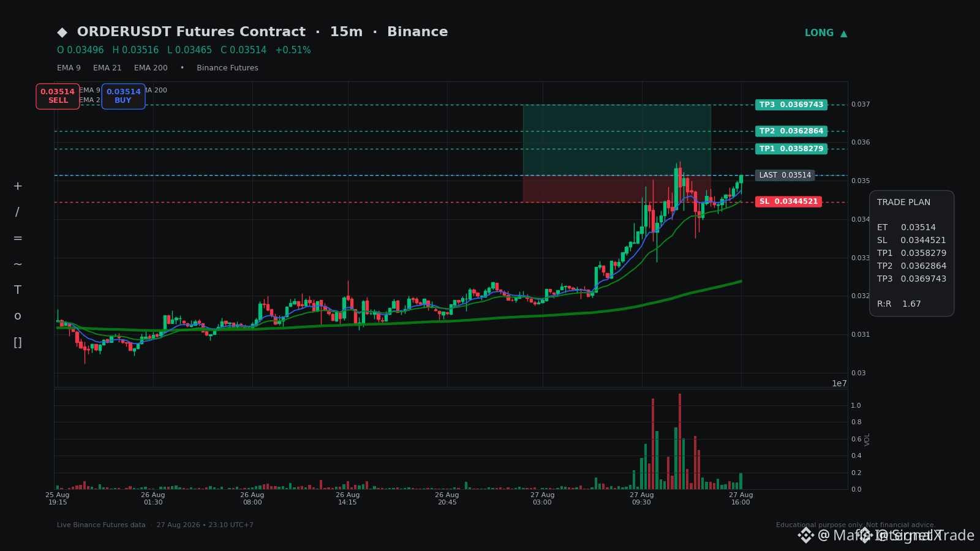Screen dimensions: 980x551
Task: Click the 26 Aug 01:30 time label
Action: 153,499
